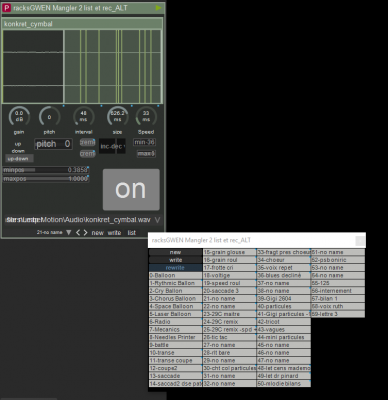Screen dimensions: 388x400
Task: Click the Speed knob
Action: [x=146, y=117]
